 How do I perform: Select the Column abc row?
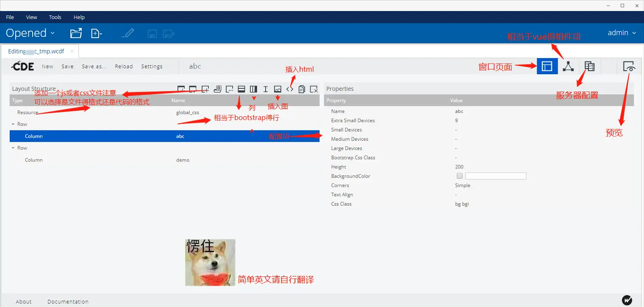(x=164, y=136)
